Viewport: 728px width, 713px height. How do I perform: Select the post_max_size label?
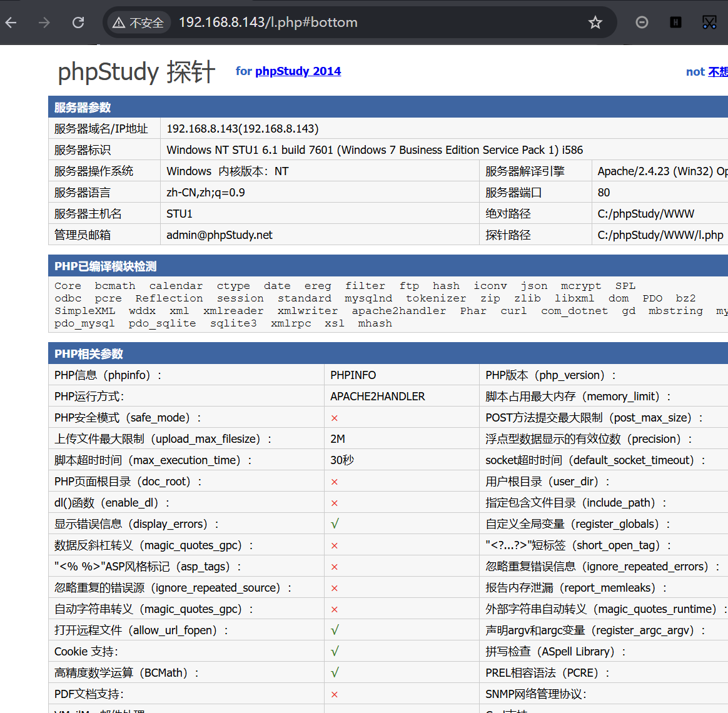pyautogui.click(x=594, y=418)
